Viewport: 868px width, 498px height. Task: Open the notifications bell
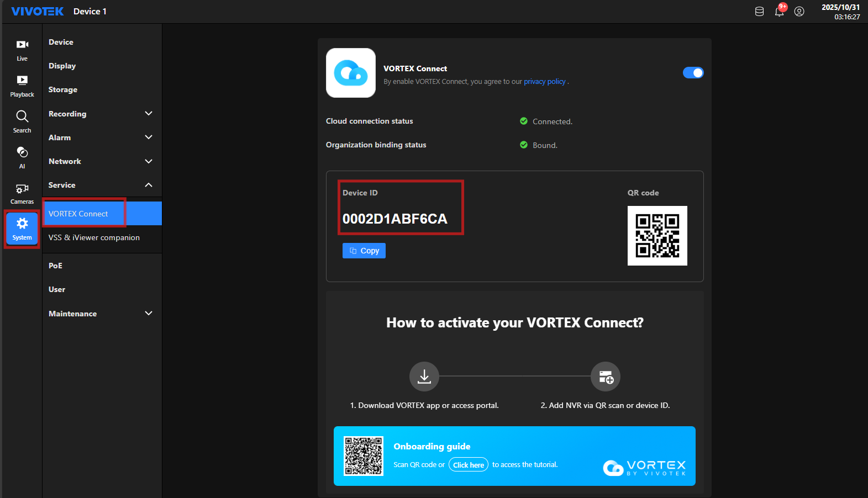[x=780, y=11]
